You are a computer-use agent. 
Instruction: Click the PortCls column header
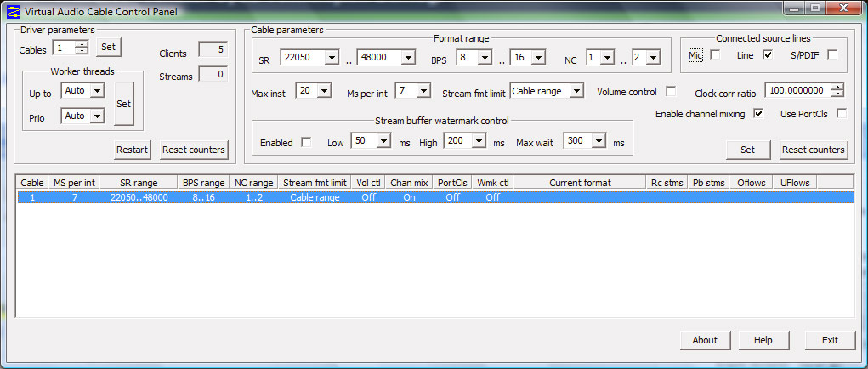click(452, 183)
